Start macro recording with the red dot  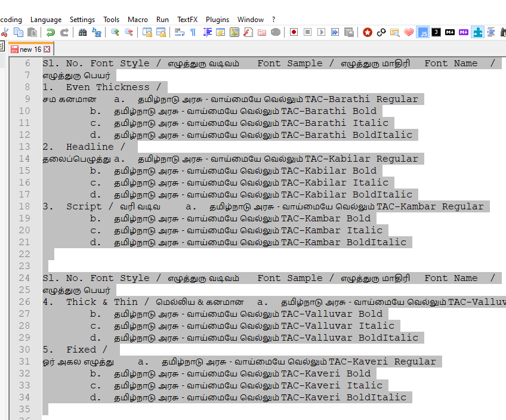(x=294, y=32)
